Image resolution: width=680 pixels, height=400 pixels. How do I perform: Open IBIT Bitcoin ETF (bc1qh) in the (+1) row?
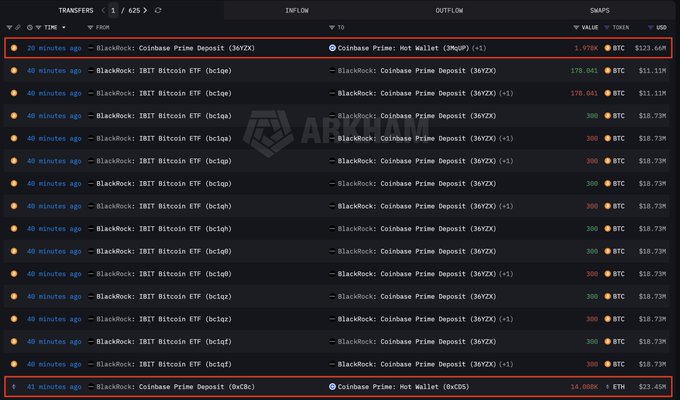click(x=164, y=206)
